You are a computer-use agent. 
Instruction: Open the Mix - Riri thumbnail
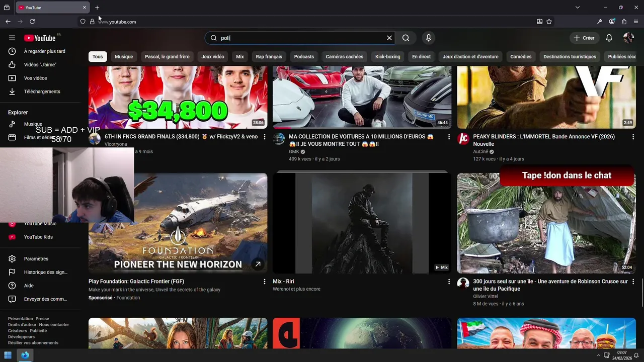[362, 223]
